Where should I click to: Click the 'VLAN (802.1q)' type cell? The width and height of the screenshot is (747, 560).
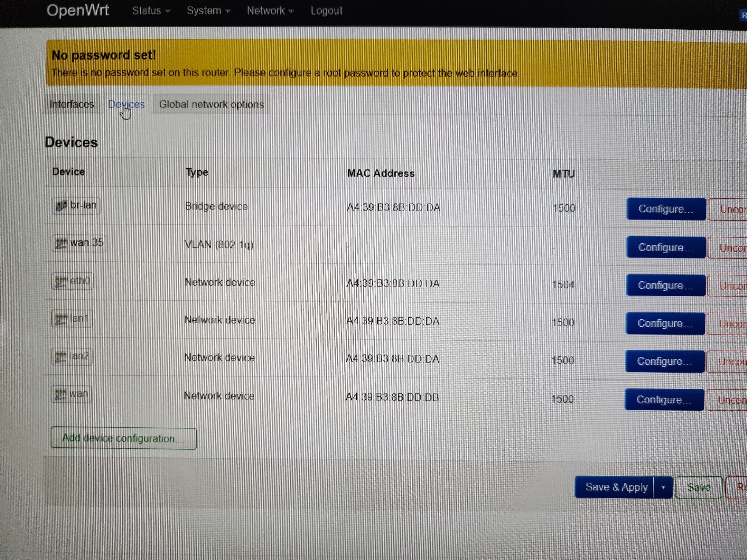tap(219, 244)
